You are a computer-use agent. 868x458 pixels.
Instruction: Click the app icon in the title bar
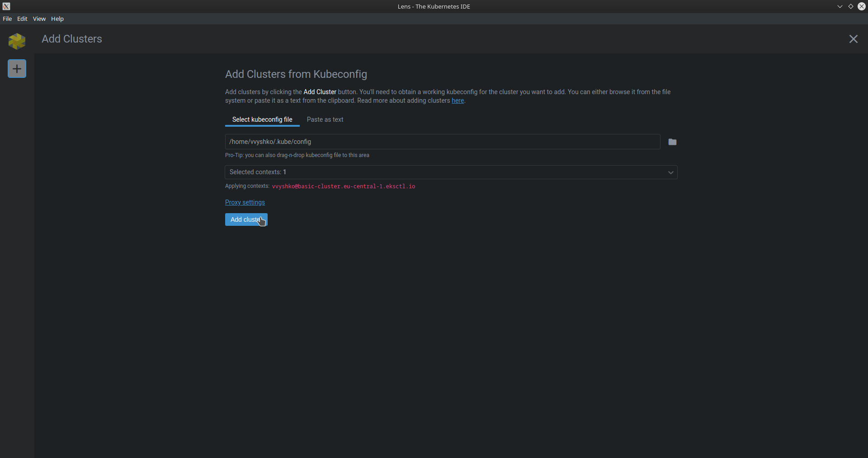(x=6, y=6)
